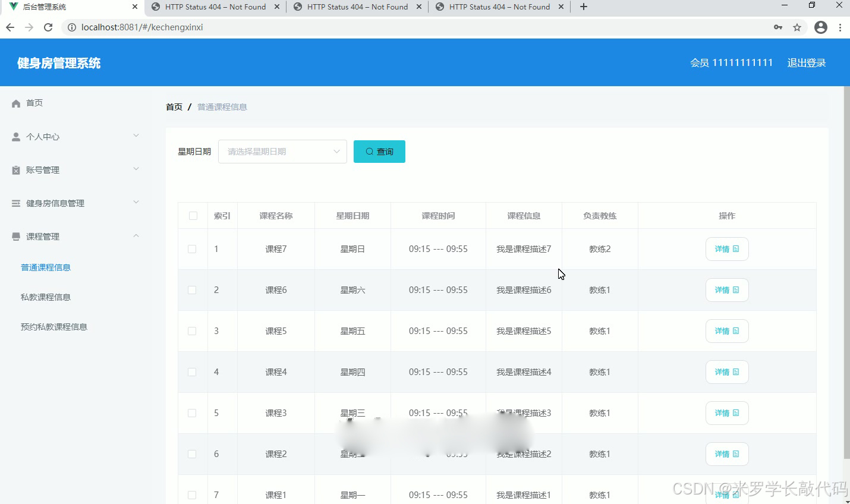The height and width of the screenshot is (504, 850).
Task: Click the key icon in the address bar
Action: [778, 27]
